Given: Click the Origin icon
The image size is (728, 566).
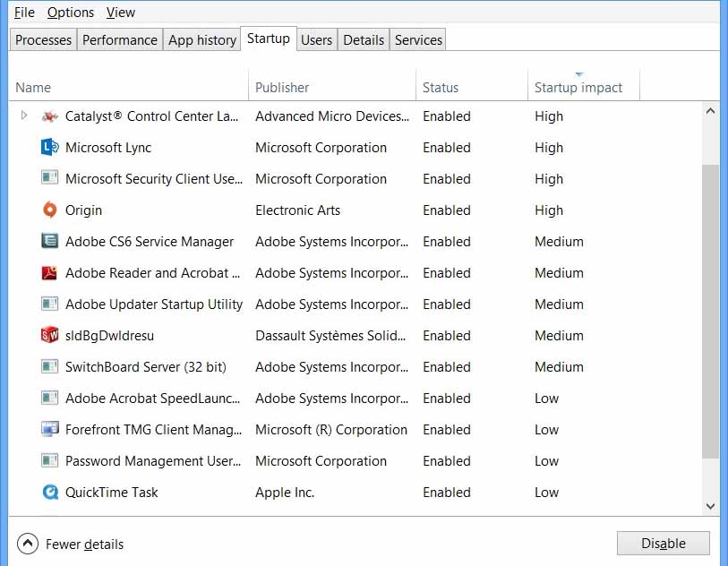Looking at the screenshot, I should click(50, 210).
